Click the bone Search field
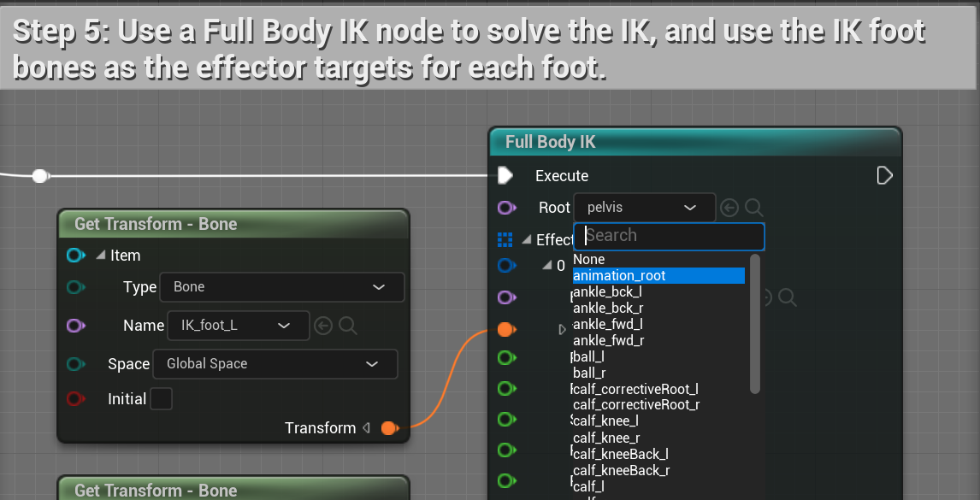 pos(669,236)
